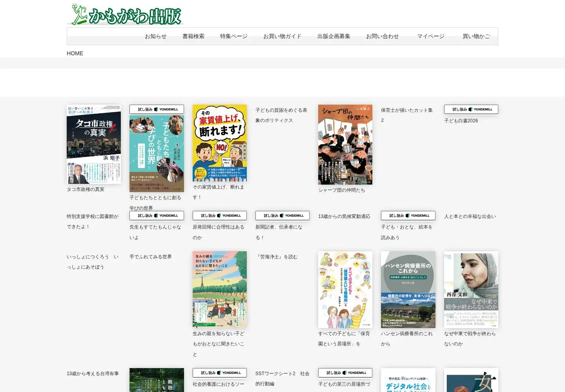Open the すべての子どもに保育園 book cover

pyautogui.click(x=345, y=290)
